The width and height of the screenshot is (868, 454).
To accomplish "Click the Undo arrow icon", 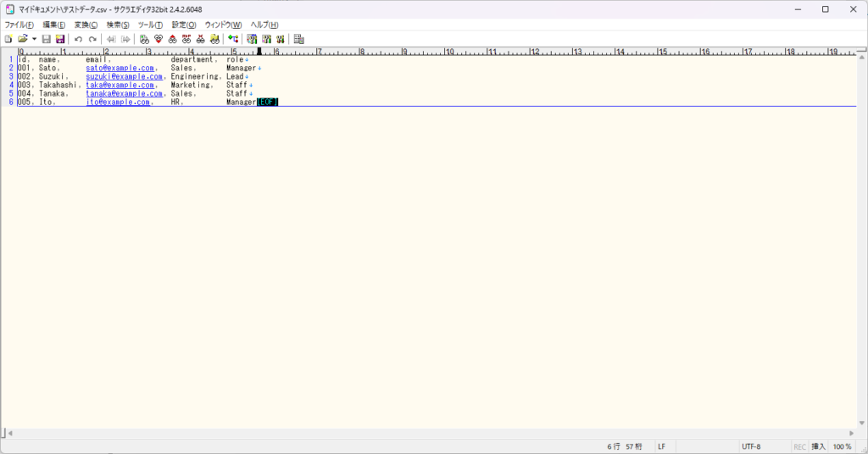I will (79, 39).
